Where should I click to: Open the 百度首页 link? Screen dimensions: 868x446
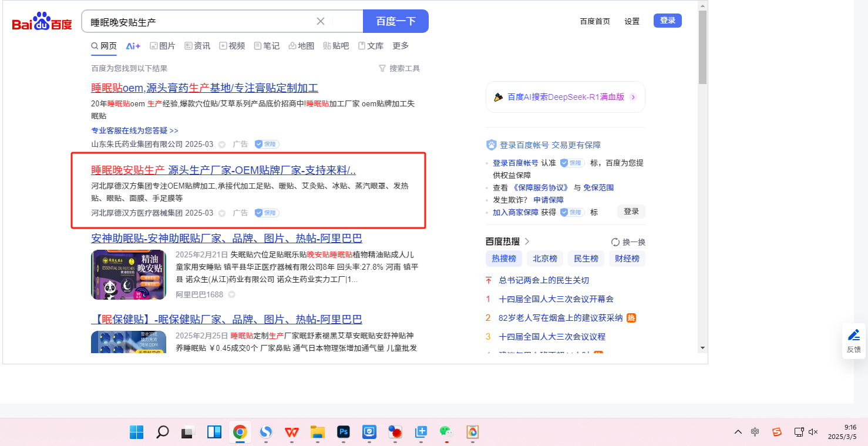(x=595, y=21)
